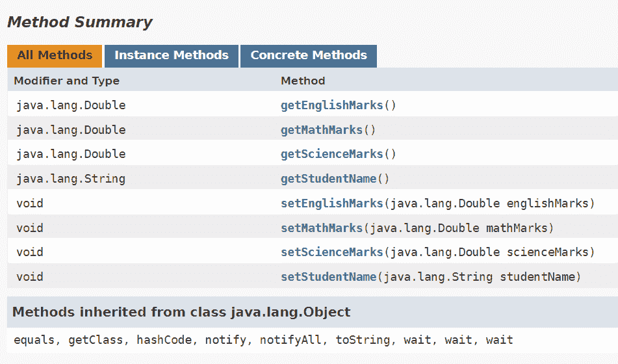Click the Methods inherited from java.lang.Object heading

[x=181, y=312]
